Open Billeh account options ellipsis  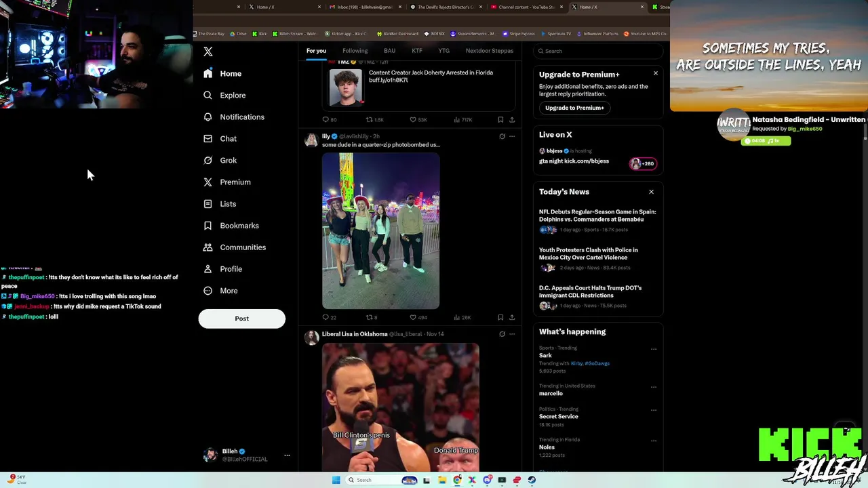(x=287, y=455)
